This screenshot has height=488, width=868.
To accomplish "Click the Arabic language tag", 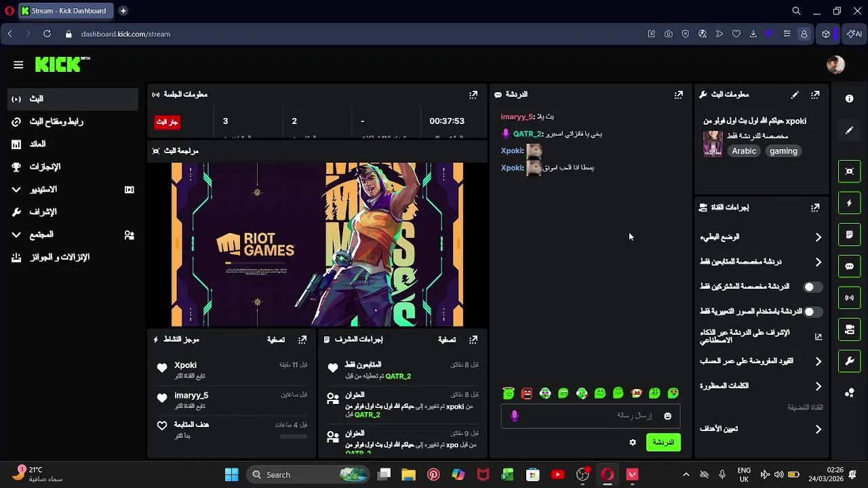I will point(744,151).
